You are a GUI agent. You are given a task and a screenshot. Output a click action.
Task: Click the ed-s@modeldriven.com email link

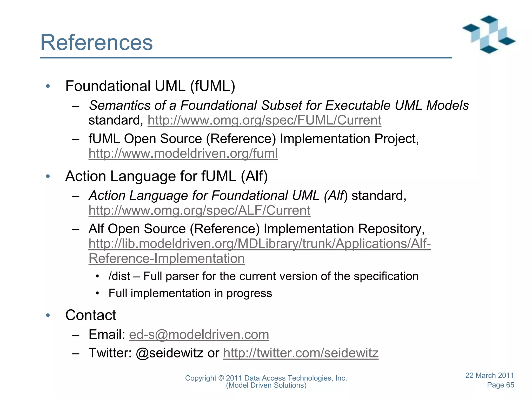tap(199, 334)
